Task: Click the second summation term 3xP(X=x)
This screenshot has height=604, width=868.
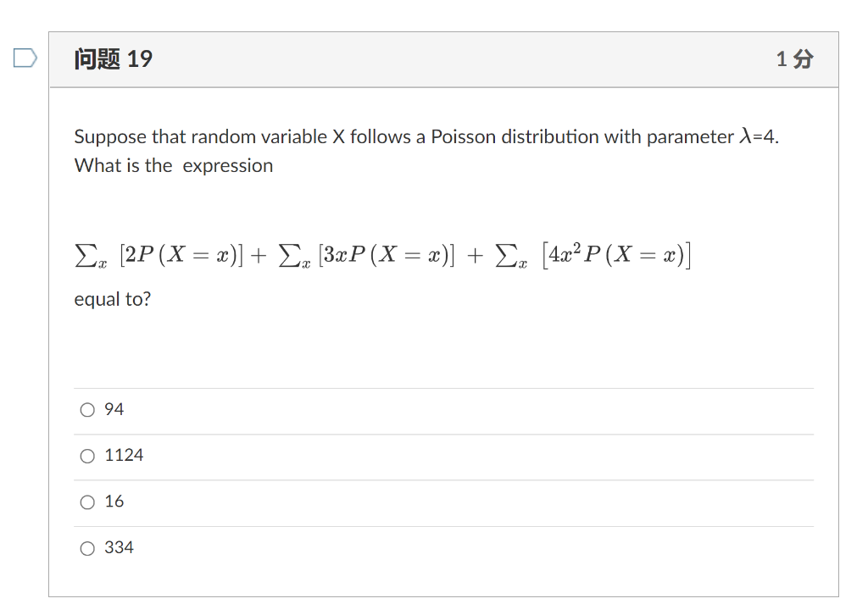Action: click(x=366, y=255)
